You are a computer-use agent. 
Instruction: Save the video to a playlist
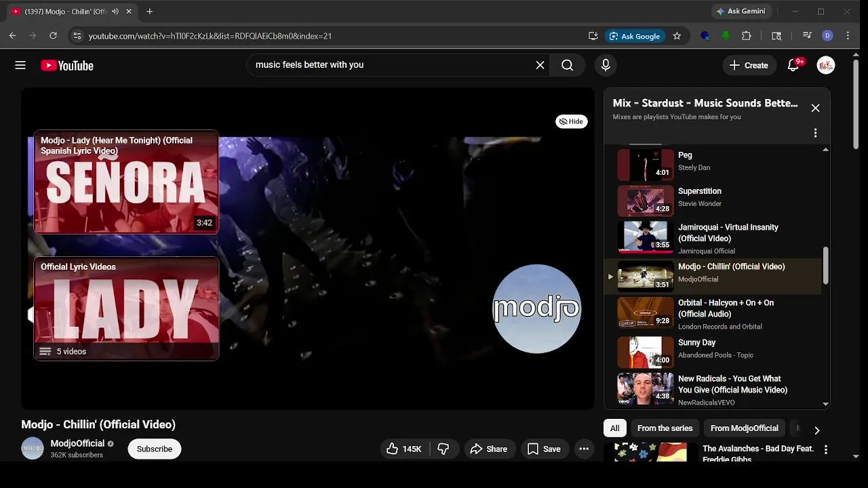tap(544, 449)
